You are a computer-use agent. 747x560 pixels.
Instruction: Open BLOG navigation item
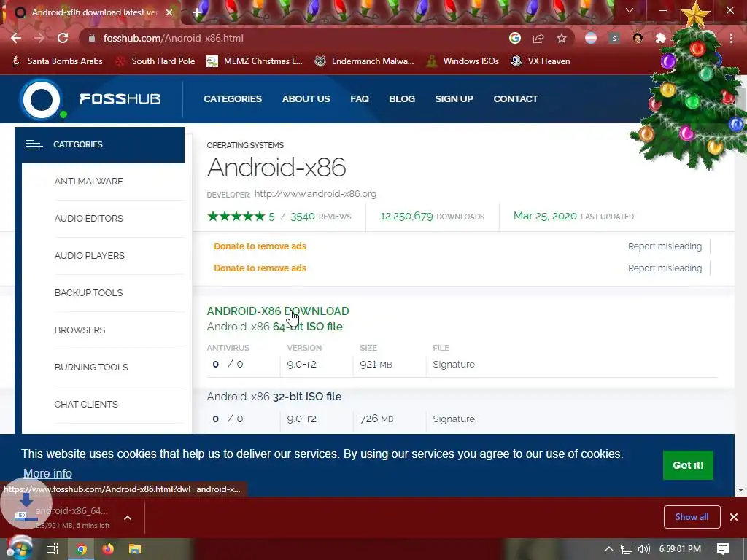click(402, 98)
